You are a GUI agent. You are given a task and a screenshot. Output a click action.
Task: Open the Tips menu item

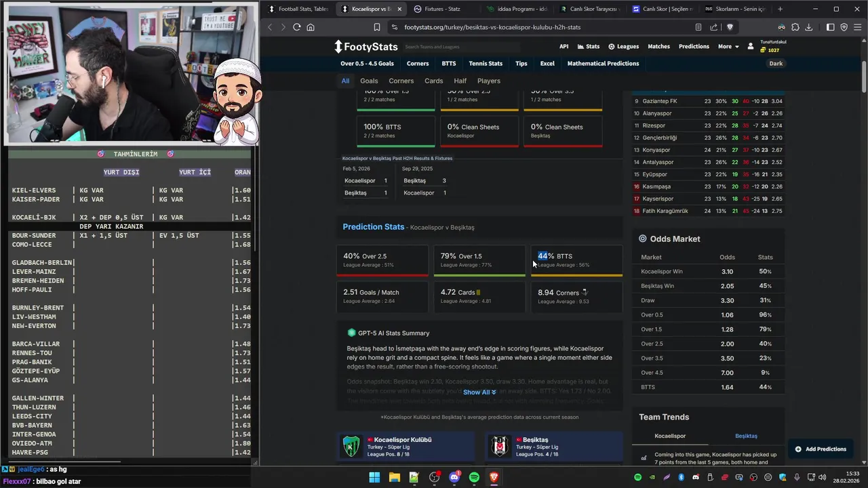tap(521, 63)
